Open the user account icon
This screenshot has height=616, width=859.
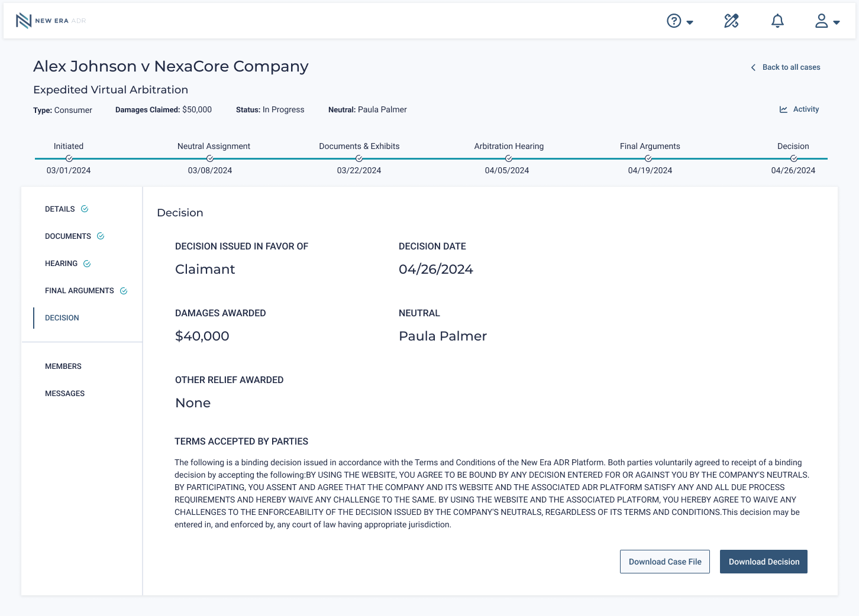click(821, 21)
